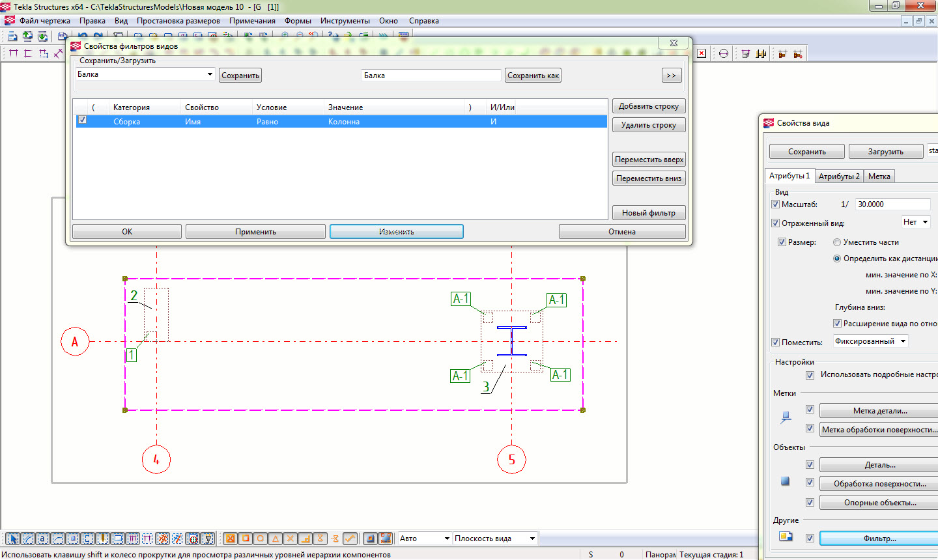
Task: Click the hourglass snap icon in bottom toolbar
Action: (320, 539)
